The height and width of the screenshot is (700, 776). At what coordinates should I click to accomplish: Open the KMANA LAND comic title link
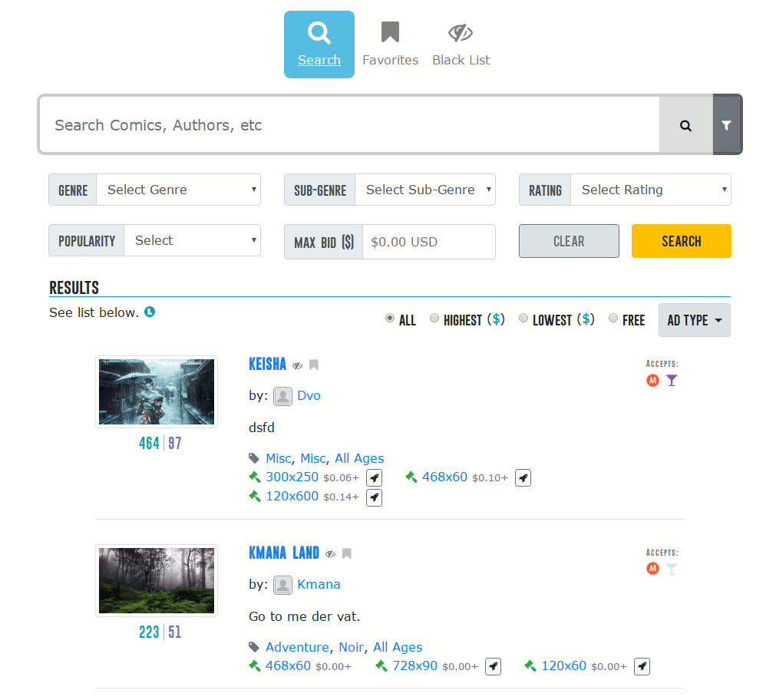[284, 553]
